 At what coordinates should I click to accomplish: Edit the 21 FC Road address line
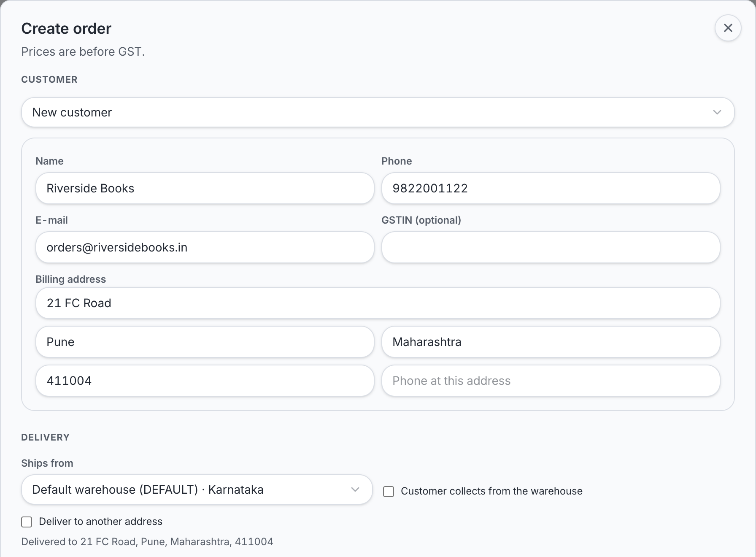click(x=378, y=303)
